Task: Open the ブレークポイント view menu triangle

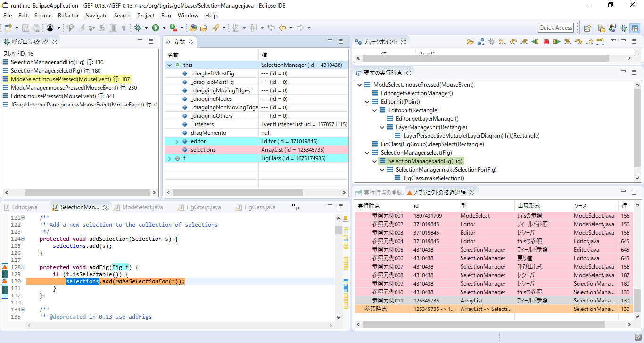Action: point(614,41)
